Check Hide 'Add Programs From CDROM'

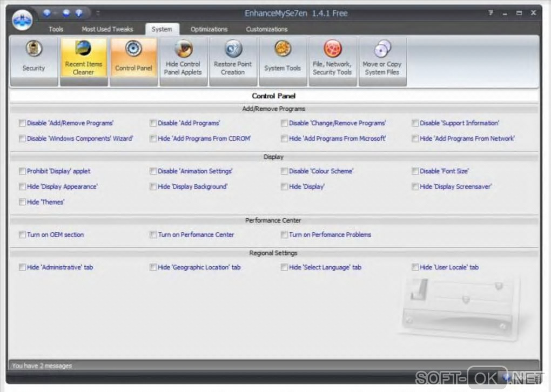click(x=153, y=138)
